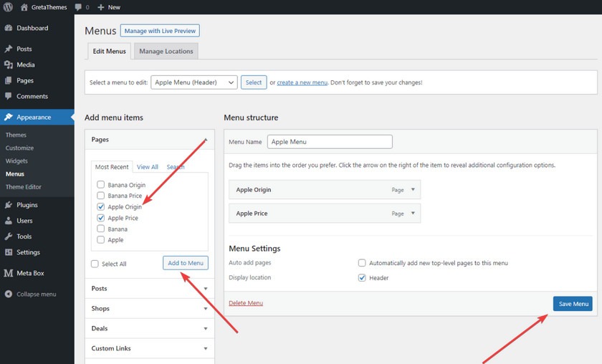Expand the Apple Origin menu item arrow
The width and height of the screenshot is (602, 364).
tap(413, 189)
